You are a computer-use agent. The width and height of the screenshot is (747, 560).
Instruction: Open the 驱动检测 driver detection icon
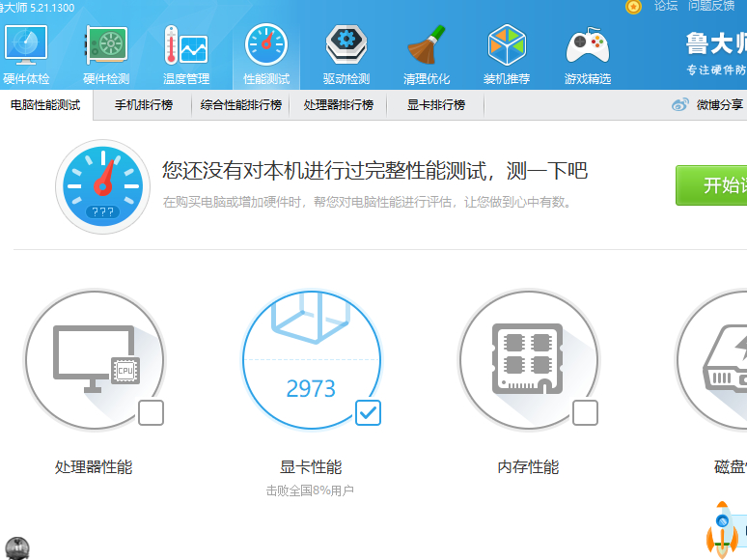click(x=346, y=44)
